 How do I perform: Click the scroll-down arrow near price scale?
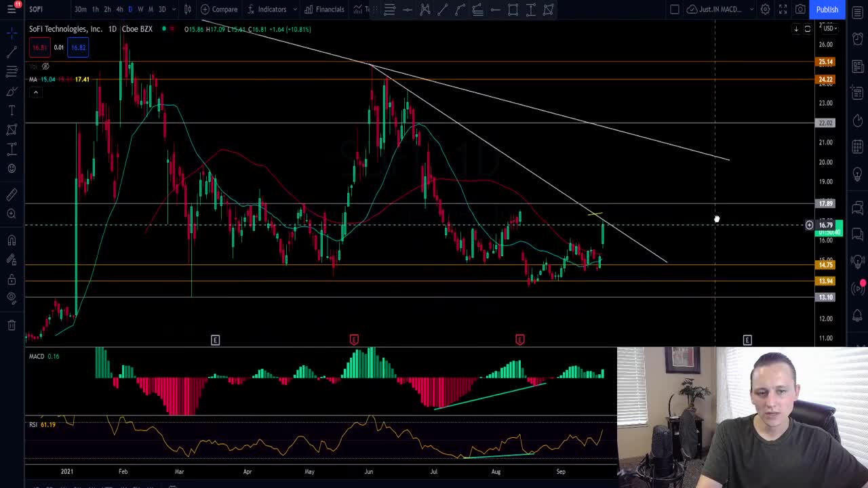pyautogui.click(x=796, y=29)
